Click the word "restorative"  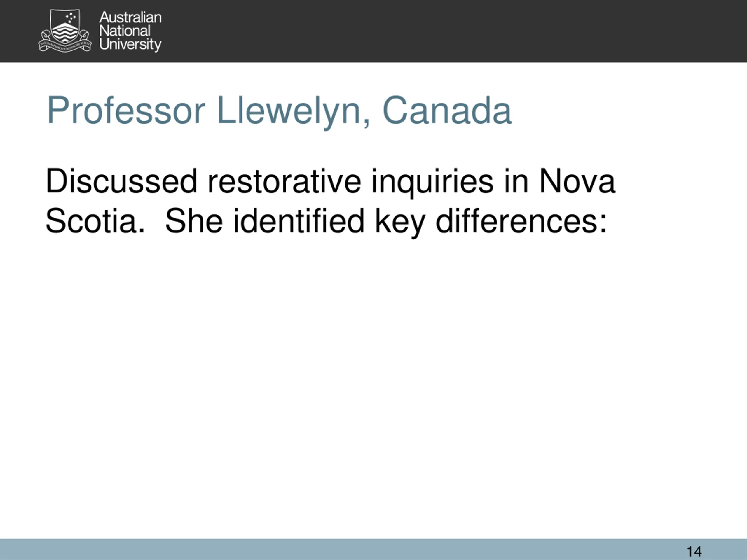[x=284, y=181]
